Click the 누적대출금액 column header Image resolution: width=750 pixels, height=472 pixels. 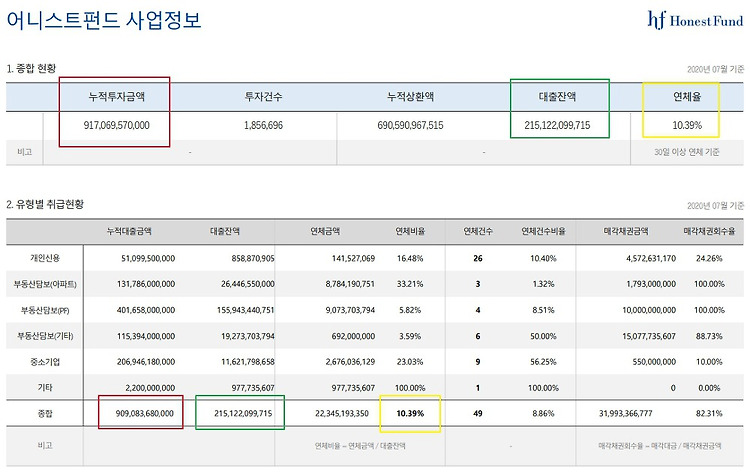point(129,231)
